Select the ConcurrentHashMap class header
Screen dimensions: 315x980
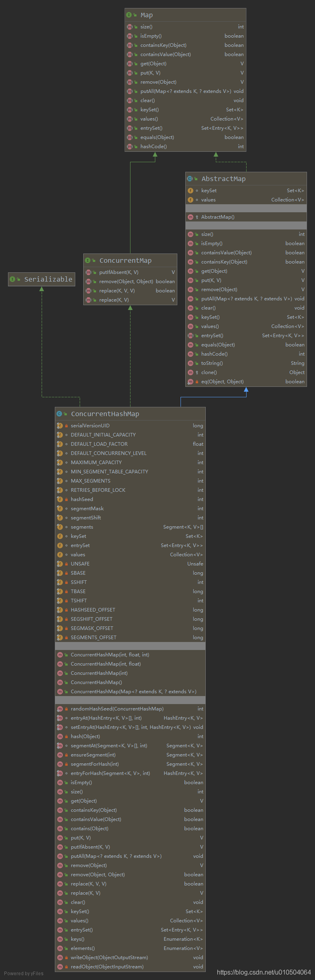point(130,414)
